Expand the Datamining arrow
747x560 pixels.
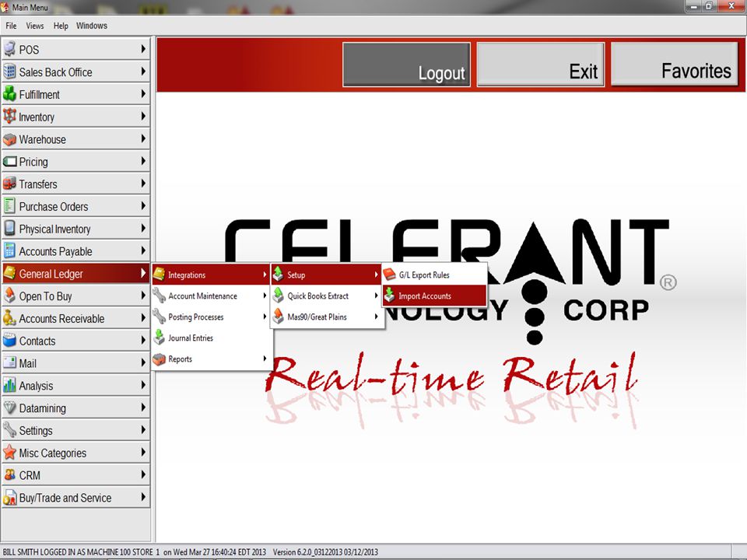coord(143,408)
